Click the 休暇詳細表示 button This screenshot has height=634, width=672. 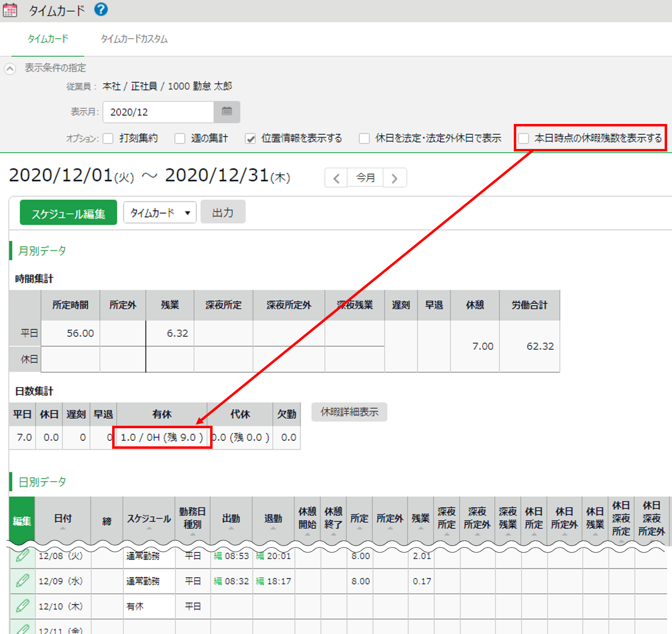click(349, 412)
